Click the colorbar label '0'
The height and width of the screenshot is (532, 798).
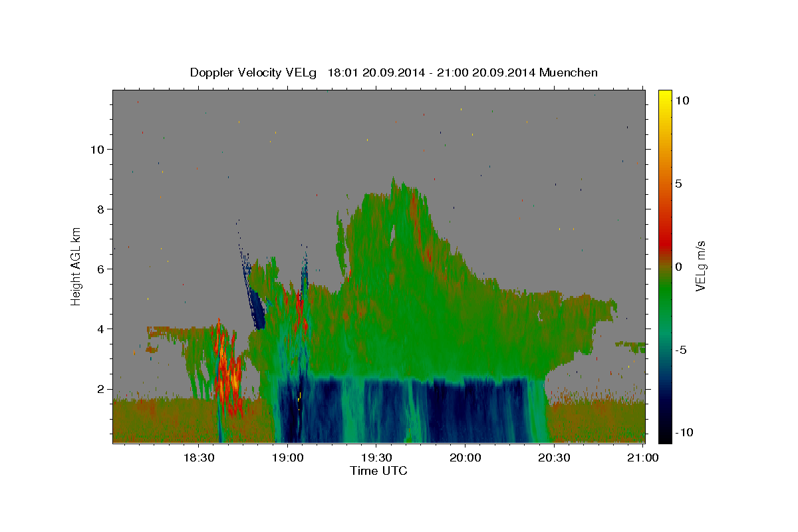pos(678,267)
